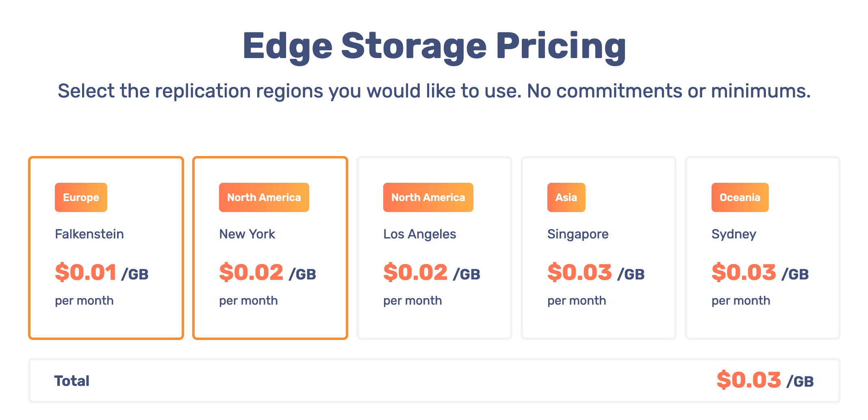Click the Edge Storage Pricing heading

click(x=434, y=46)
